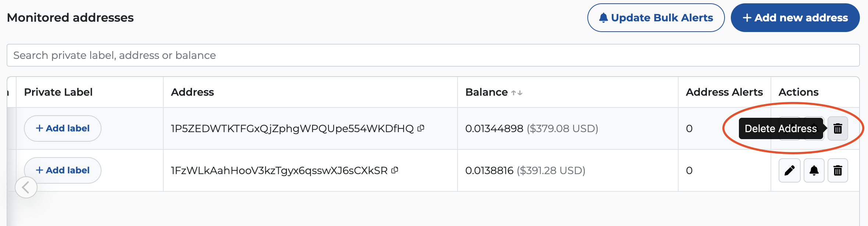868x226 pixels.
Task: Click the Add new address button
Action: coord(794,17)
